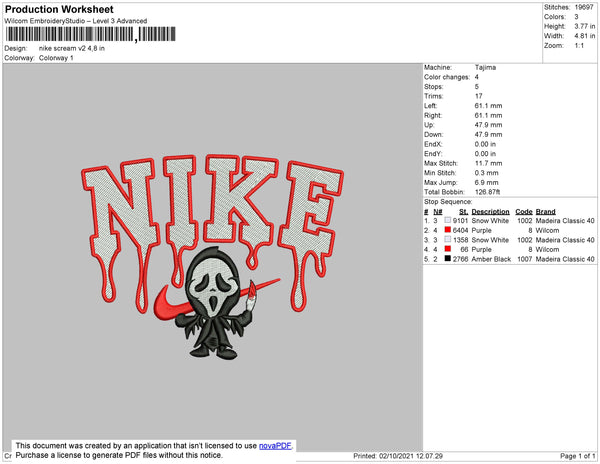Viewport: 600px width, 464px height.
Task: Click stitch count '1358' in stop 3
Action: point(460,240)
